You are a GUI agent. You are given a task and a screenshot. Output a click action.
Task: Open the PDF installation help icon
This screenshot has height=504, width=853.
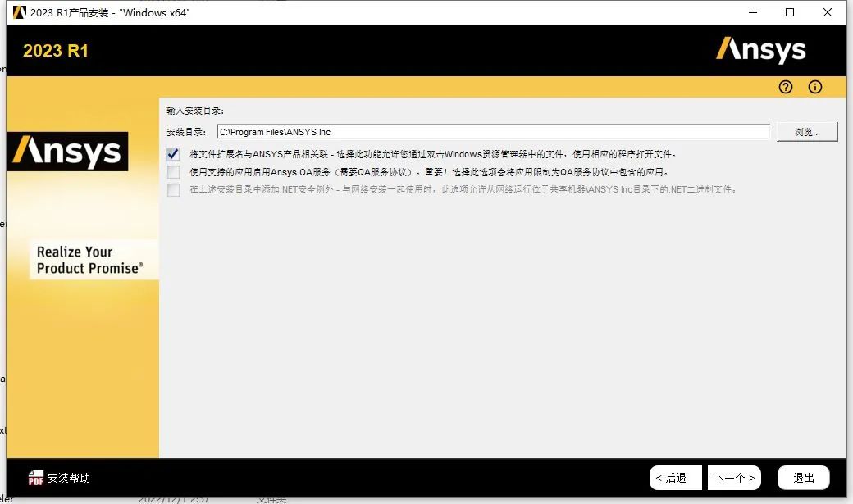click(x=35, y=478)
